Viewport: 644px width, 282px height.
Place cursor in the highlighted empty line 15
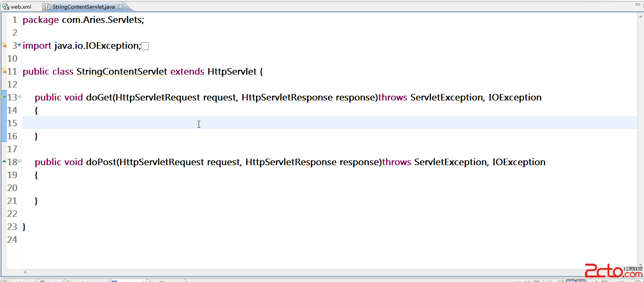pos(329,123)
